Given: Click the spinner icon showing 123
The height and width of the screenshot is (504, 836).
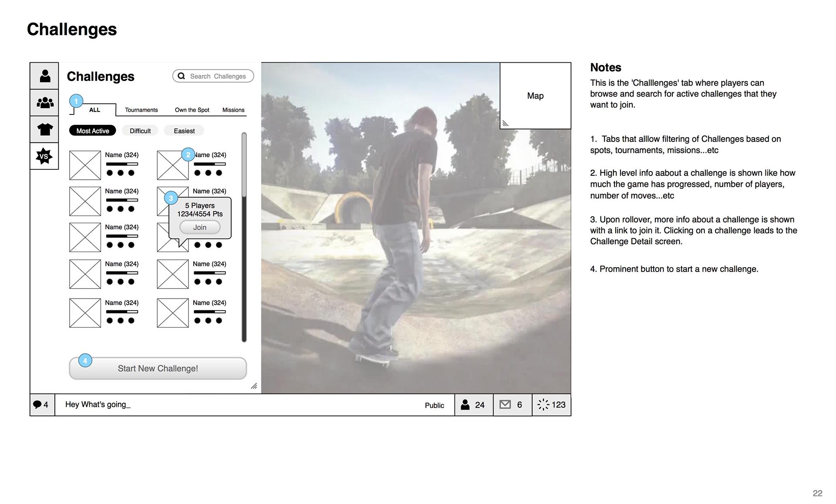Looking at the screenshot, I should point(543,405).
